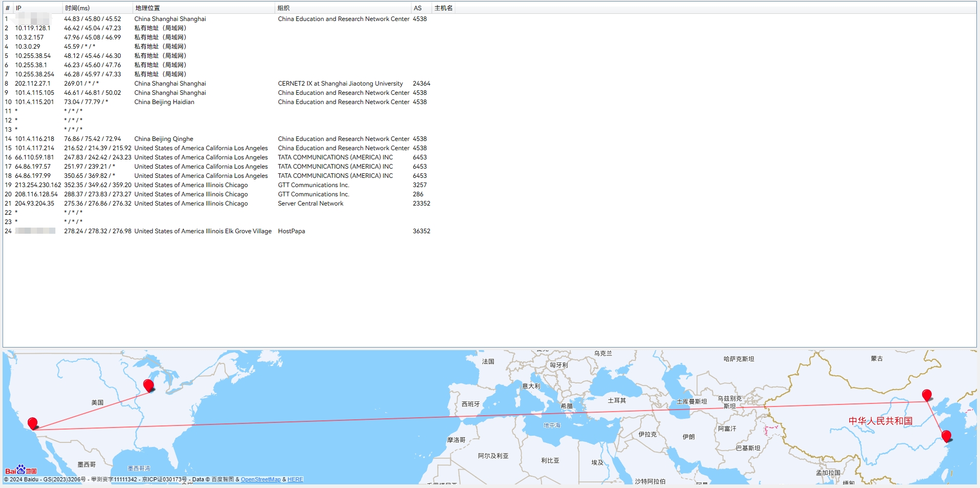
Task: Select hop 15 row with IP 101.4.117.214
Action: click(x=34, y=148)
